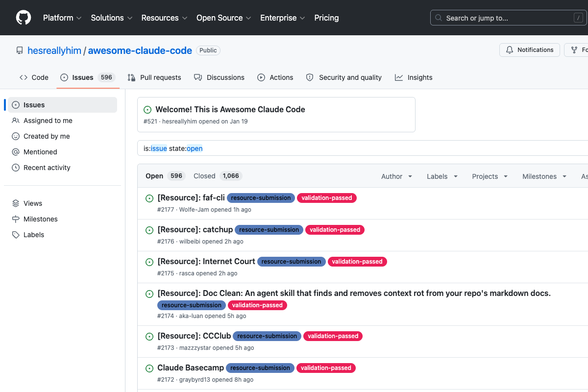Select Issues in the left sidebar
The height and width of the screenshot is (392, 588).
[x=62, y=105]
